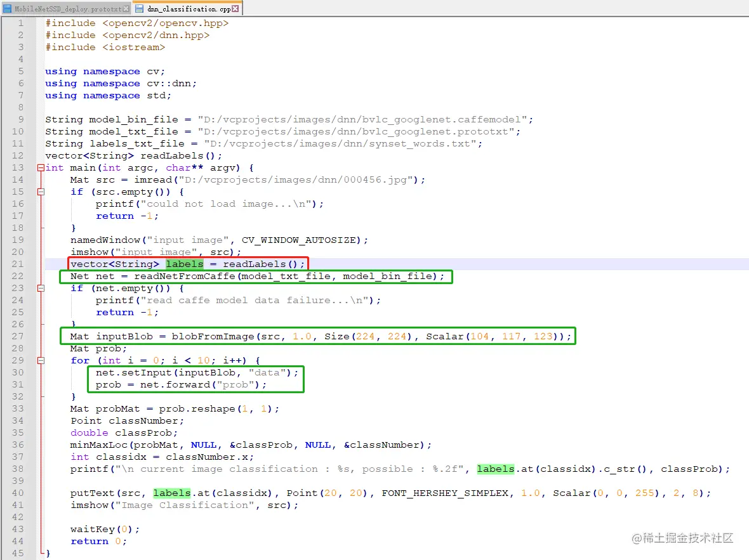
Task: Close the dnn_classification.cpp tab
Action: 235,9
